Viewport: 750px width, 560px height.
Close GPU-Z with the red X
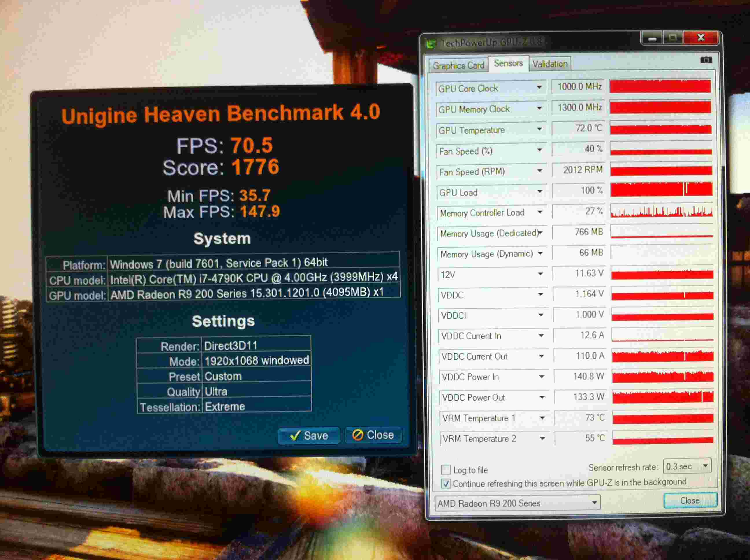[x=701, y=37]
